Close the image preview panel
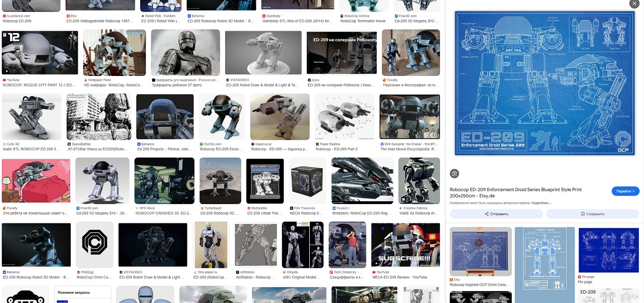 [634, 4]
